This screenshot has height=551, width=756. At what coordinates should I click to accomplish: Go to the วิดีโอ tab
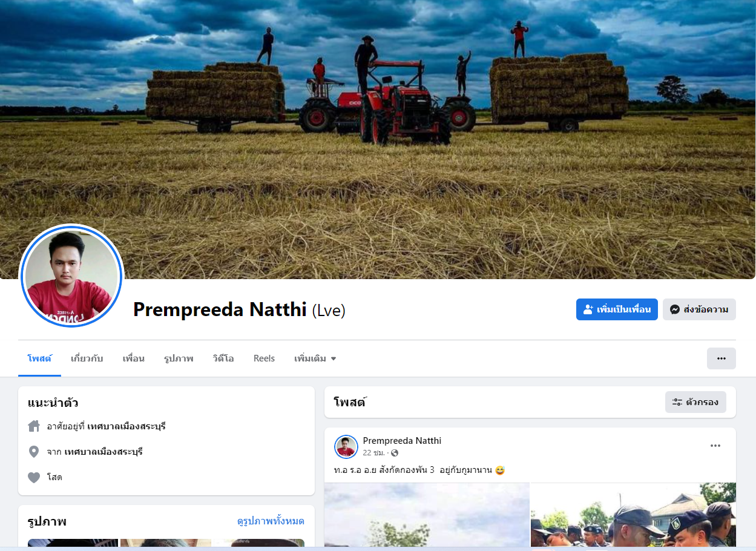tap(223, 358)
